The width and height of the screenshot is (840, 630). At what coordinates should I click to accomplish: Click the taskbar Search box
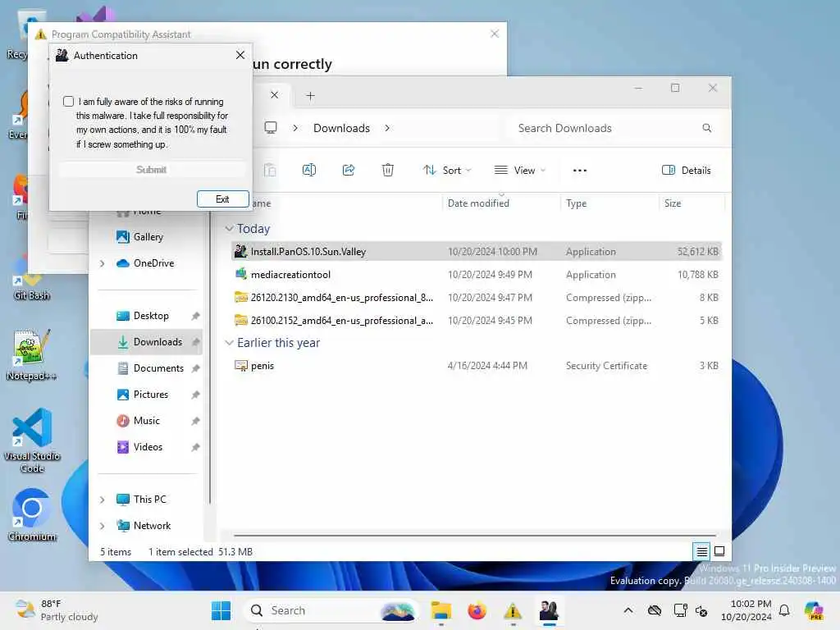pyautogui.click(x=331, y=610)
